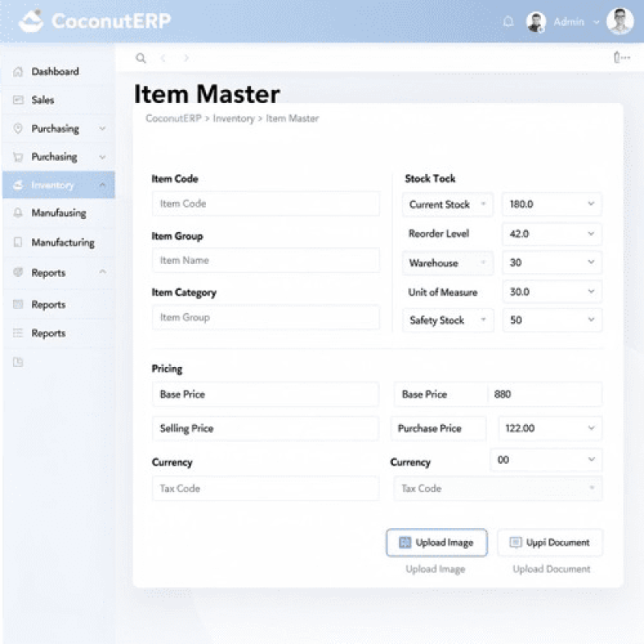Click the Upload Document button
This screenshot has height=644, width=644.
pyautogui.click(x=550, y=543)
